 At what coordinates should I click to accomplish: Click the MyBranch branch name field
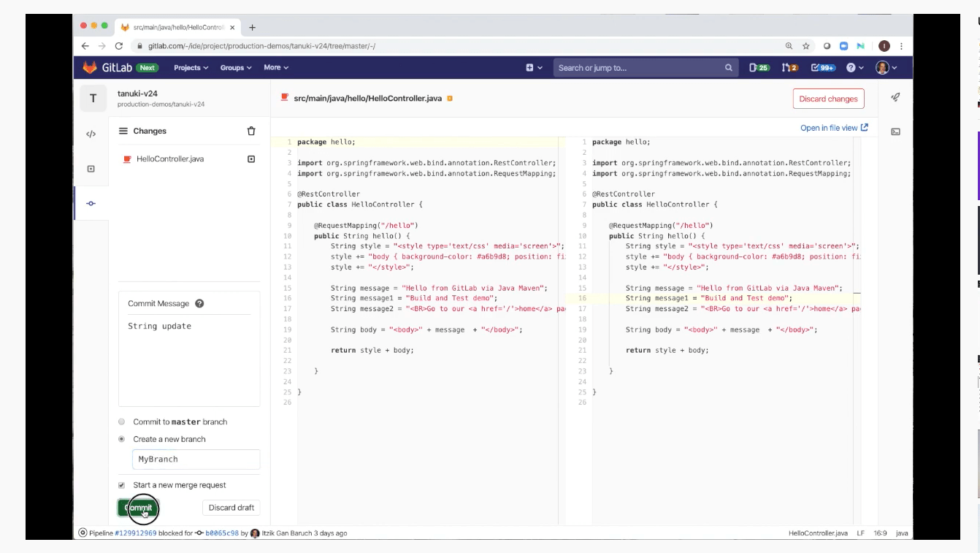[196, 459]
